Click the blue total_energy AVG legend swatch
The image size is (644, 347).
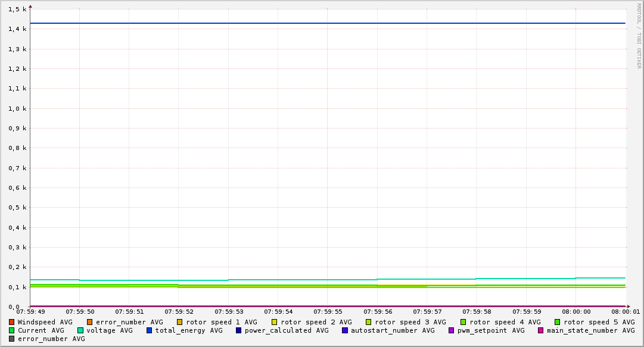(150, 330)
